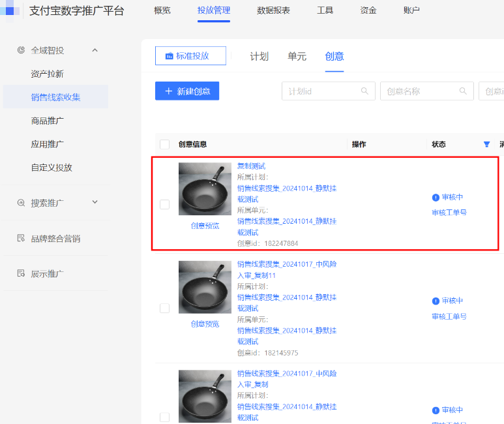
Task: Open the 账户 top menu
Action: click(x=411, y=10)
